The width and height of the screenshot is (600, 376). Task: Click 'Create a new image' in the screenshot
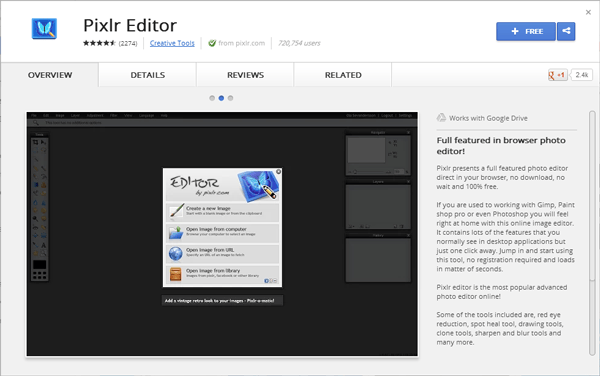click(222, 212)
